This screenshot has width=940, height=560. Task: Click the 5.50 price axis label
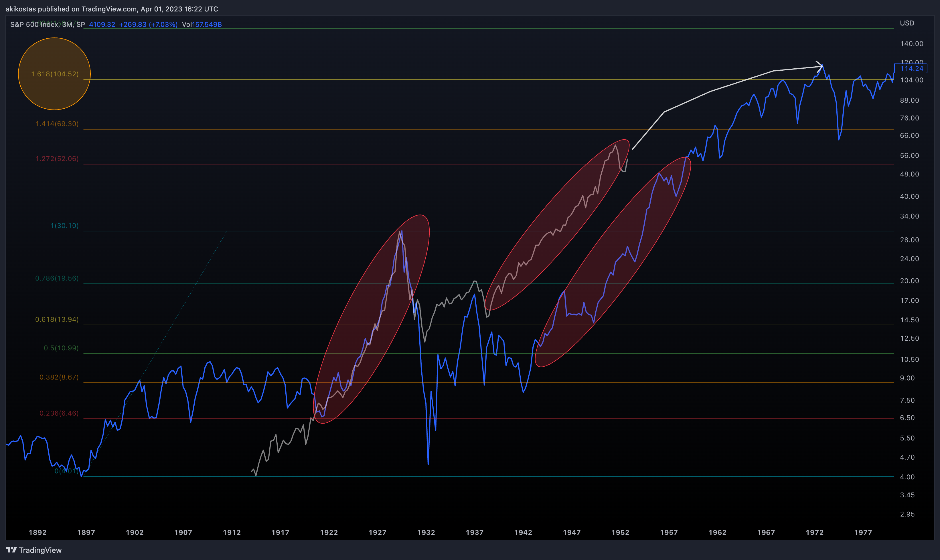(907, 438)
